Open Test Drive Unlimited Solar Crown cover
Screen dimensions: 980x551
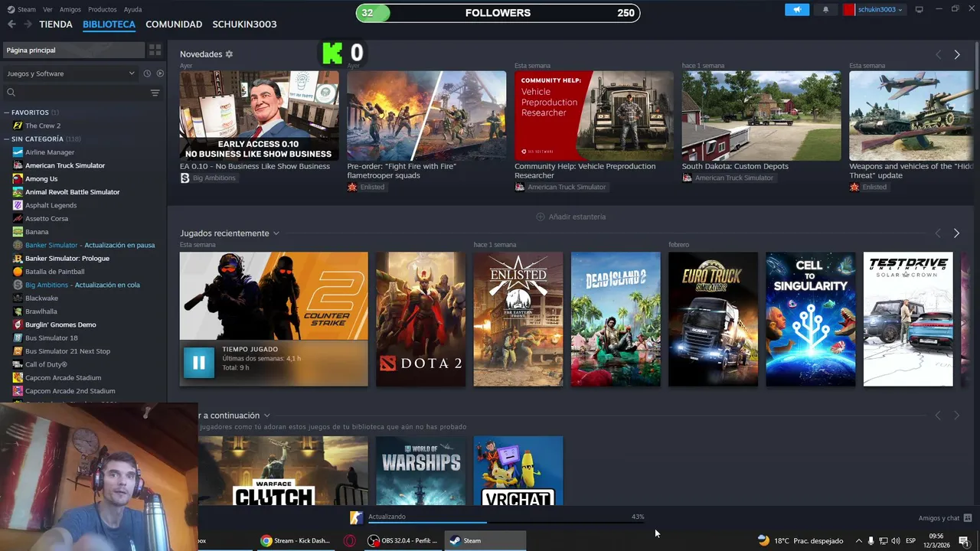(x=908, y=319)
